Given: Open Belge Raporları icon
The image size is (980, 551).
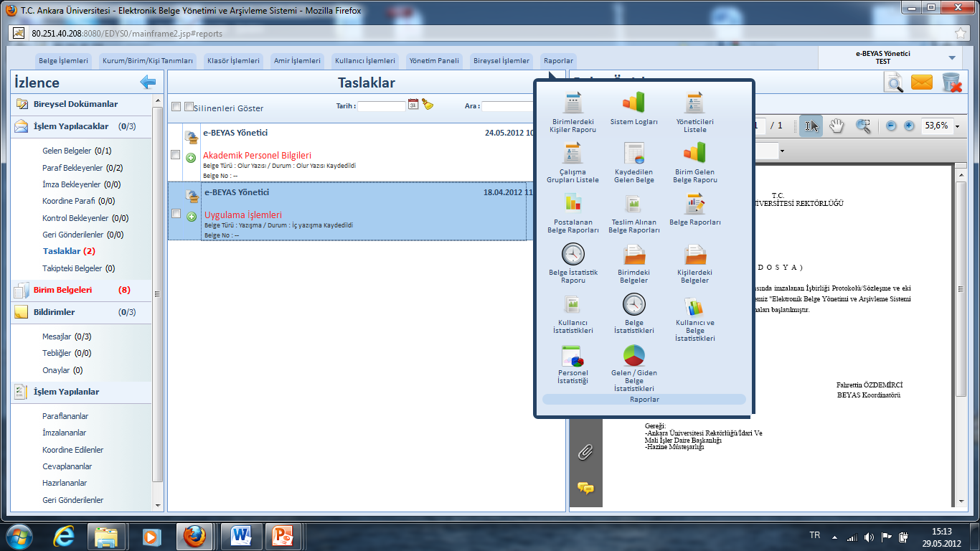Looking at the screenshot, I should point(694,204).
